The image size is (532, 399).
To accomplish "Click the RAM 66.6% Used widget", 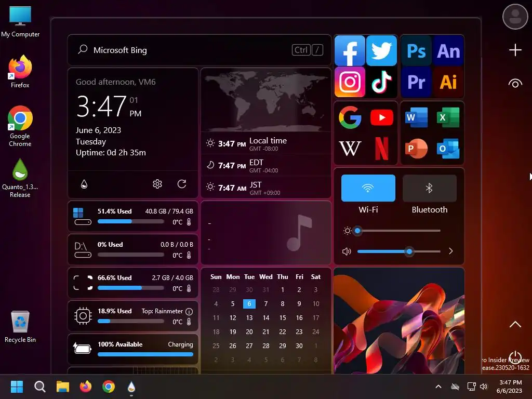I will click(x=133, y=283).
